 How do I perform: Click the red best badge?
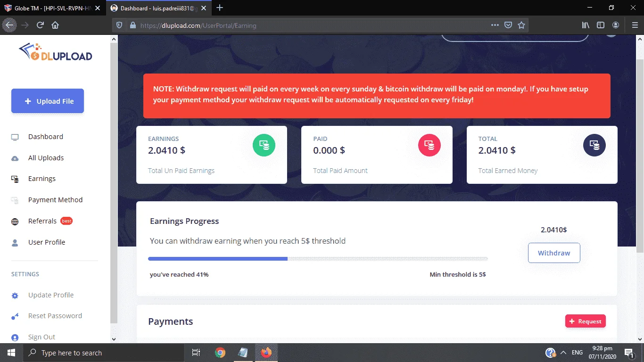tap(66, 221)
